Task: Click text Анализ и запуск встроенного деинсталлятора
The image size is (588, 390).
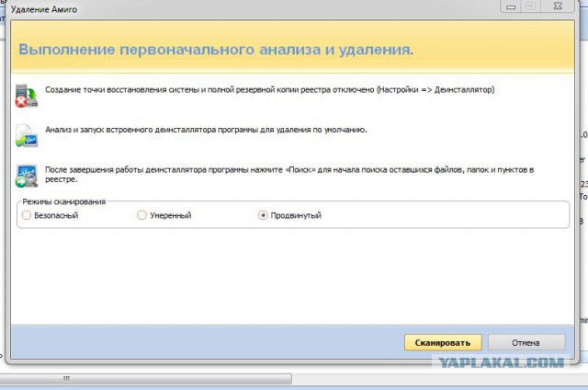Action: 206,130
